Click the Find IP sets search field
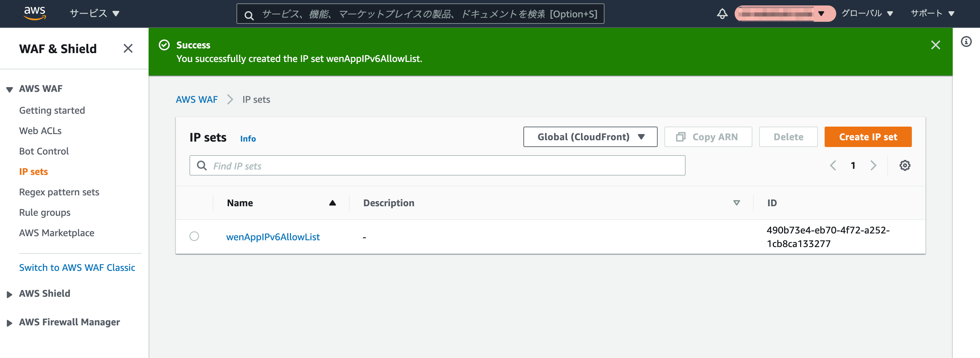Screen dimensions: 980x358 pos(437,166)
